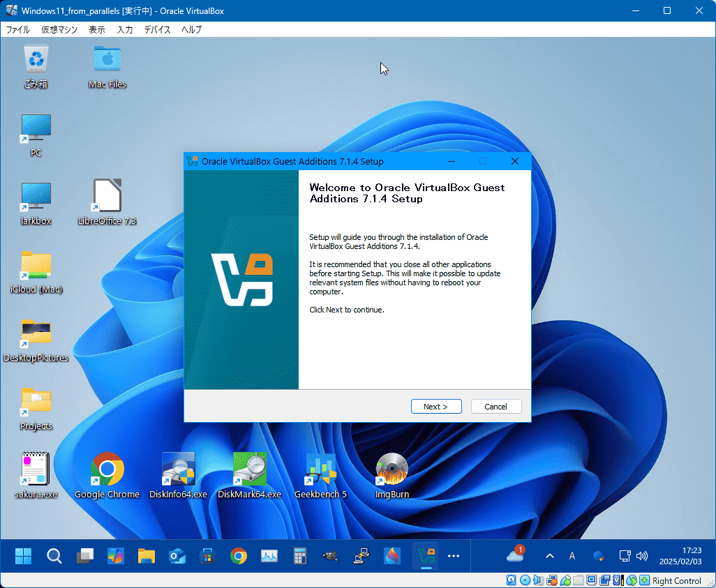Minimize the Guest Additions setup dialog
Screen dimensions: 716x588
pyautogui.click(x=452, y=161)
